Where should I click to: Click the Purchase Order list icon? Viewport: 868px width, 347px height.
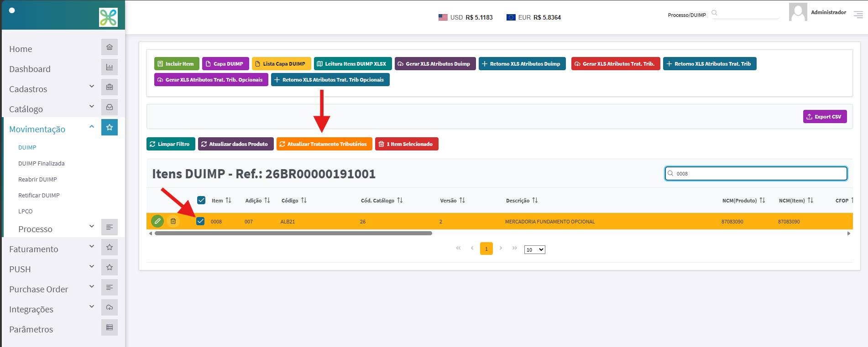[x=110, y=287]
